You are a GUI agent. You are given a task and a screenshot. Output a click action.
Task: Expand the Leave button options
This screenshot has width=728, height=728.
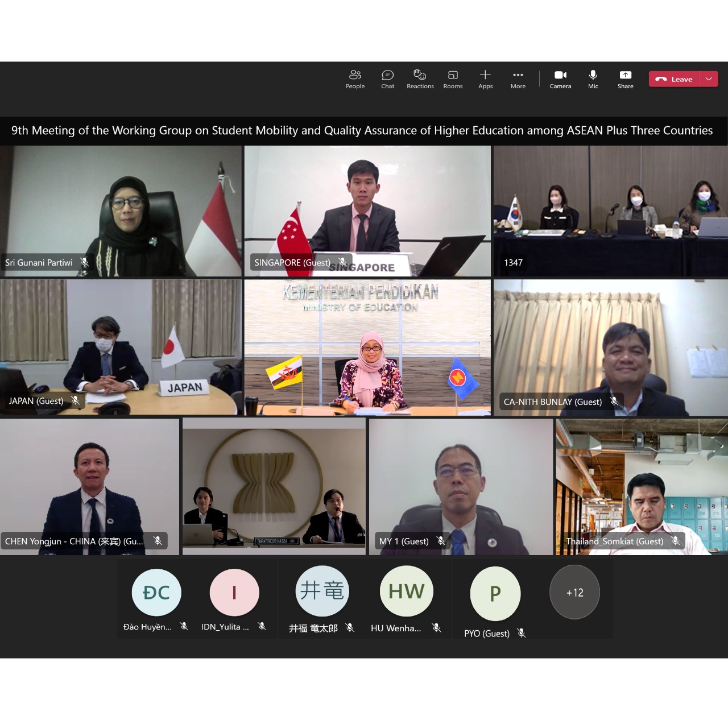coord(709,79)
